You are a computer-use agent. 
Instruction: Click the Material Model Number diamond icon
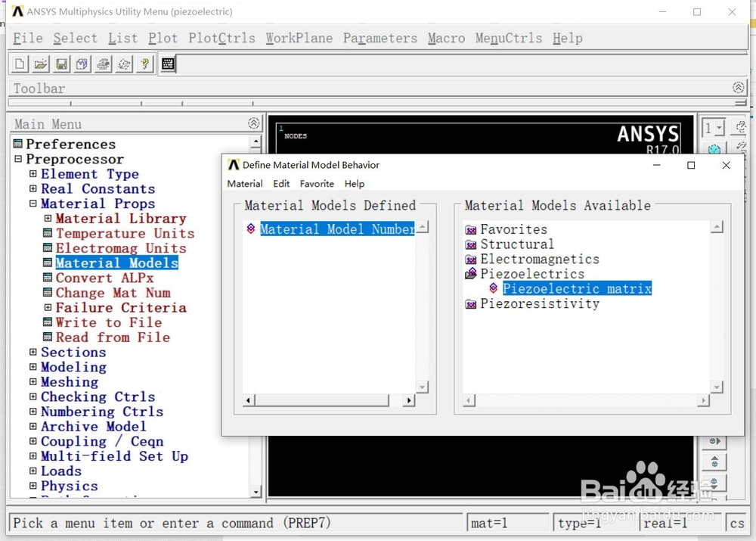tap(251, 229)
